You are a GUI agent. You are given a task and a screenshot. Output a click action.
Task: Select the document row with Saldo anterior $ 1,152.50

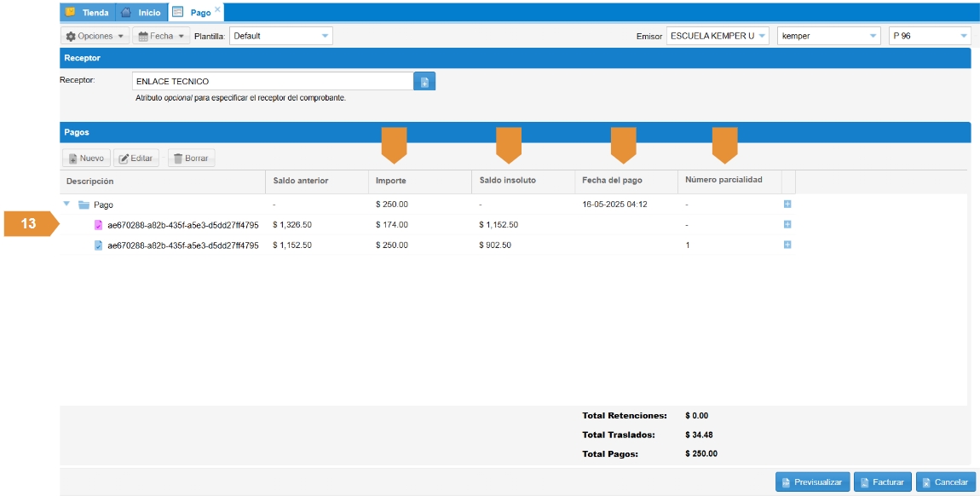[x=428, y=245]
